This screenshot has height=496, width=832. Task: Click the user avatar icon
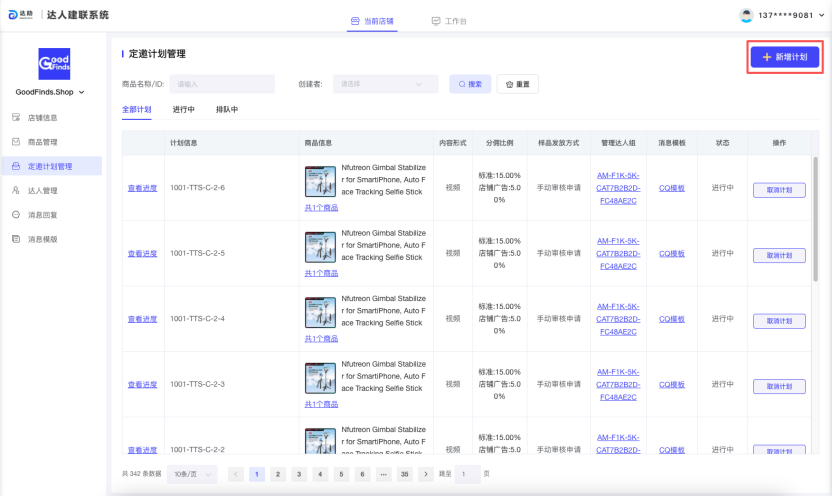click(746, 15)
